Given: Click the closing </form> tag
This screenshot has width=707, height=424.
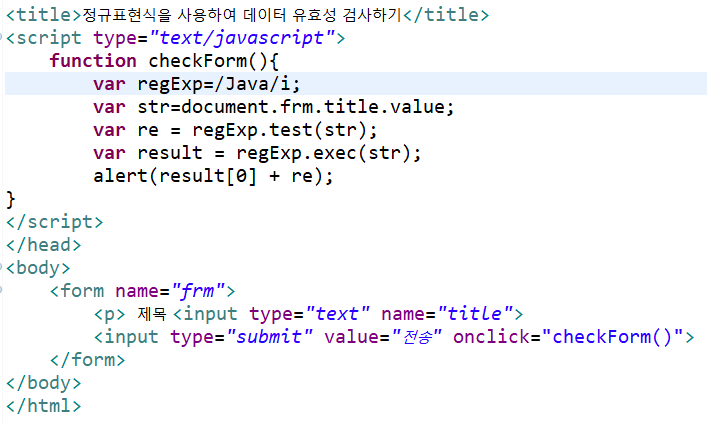Looking at the screenshot, I should click(x=87, y=360).
